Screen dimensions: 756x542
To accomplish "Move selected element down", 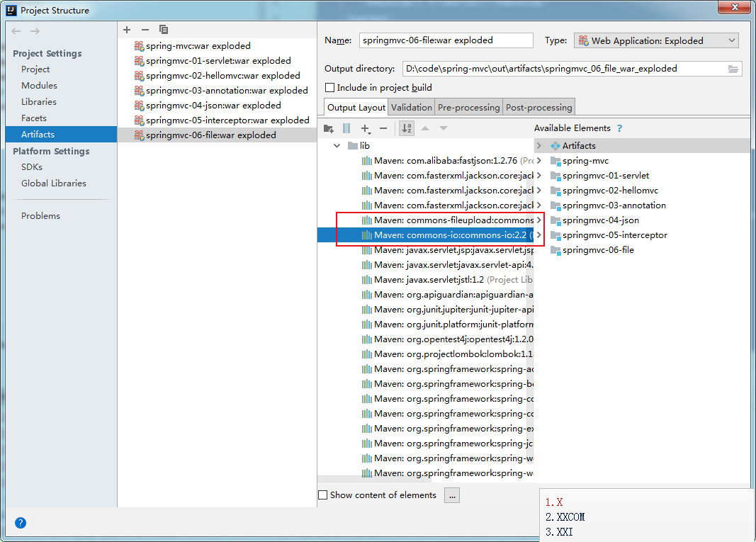I will click(444, 128).
